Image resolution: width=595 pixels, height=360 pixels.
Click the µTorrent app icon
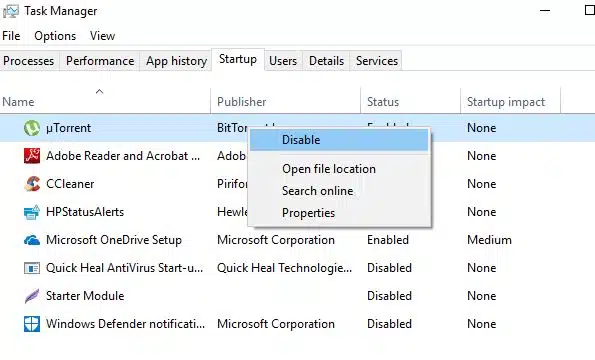click(32, 128)
